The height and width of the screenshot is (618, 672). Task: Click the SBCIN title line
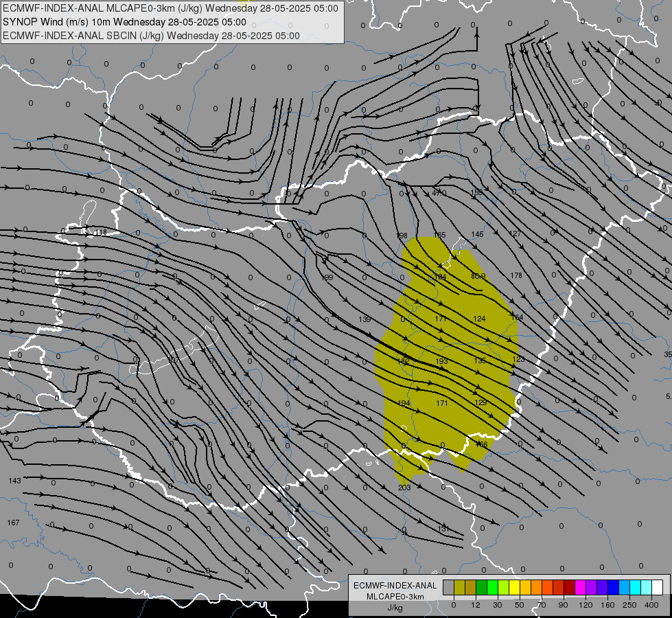click(151, 36)
